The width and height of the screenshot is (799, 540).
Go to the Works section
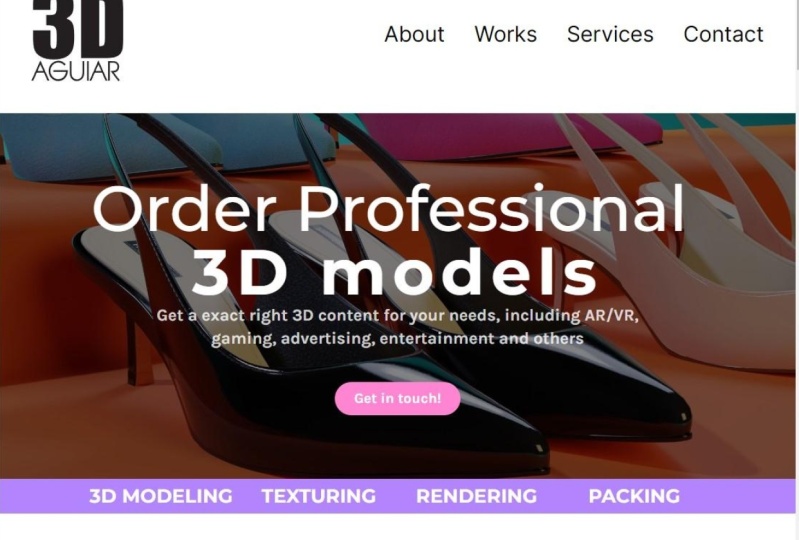[x=505, y=35]
